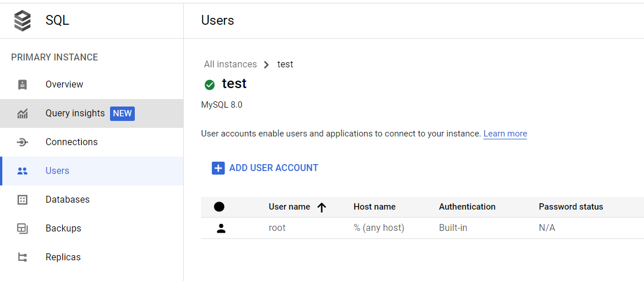Click the Users page heading
The image size is (644, 281).
[218, 20]
